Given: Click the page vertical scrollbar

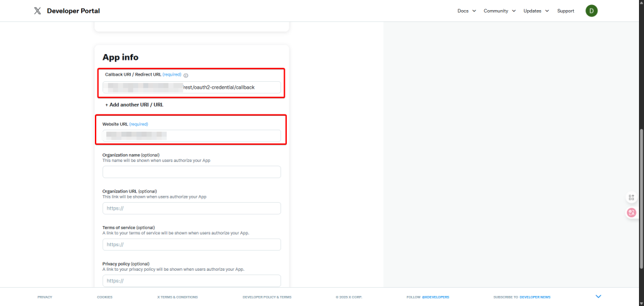Looking at the screenshot, I should point(641,189).
